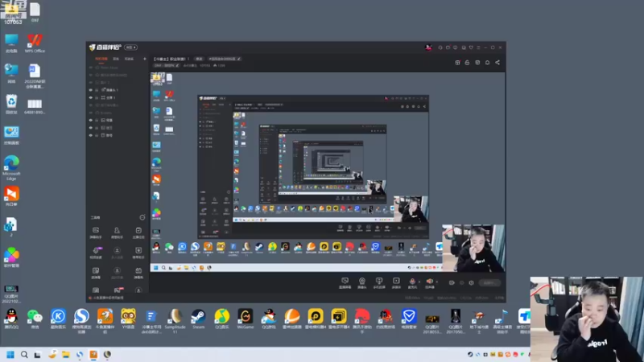The width and height of the screenshot is (644, 362).
Task: Add a new scene with plus button
Action: click(x=145, y=59)
